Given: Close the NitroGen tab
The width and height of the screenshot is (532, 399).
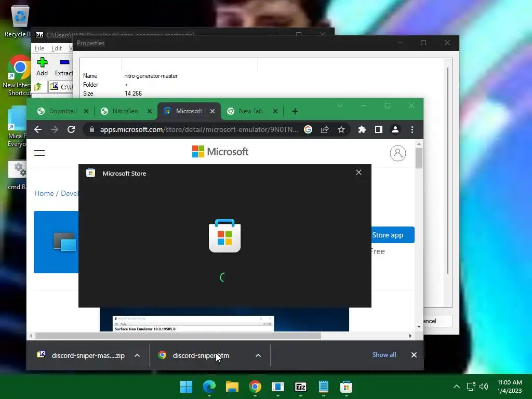Looking at the screenshot, I should pos(149,111).
